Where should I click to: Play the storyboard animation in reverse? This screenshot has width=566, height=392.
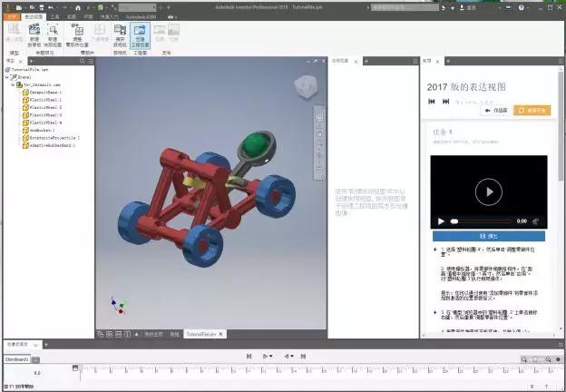[287, 357]
